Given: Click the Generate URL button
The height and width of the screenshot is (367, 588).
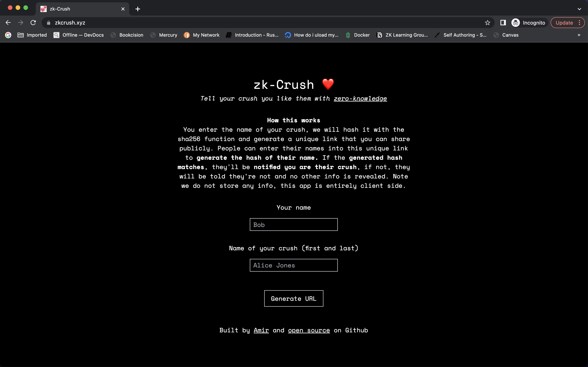Looking at the screenshot, I should click(294, 298).
